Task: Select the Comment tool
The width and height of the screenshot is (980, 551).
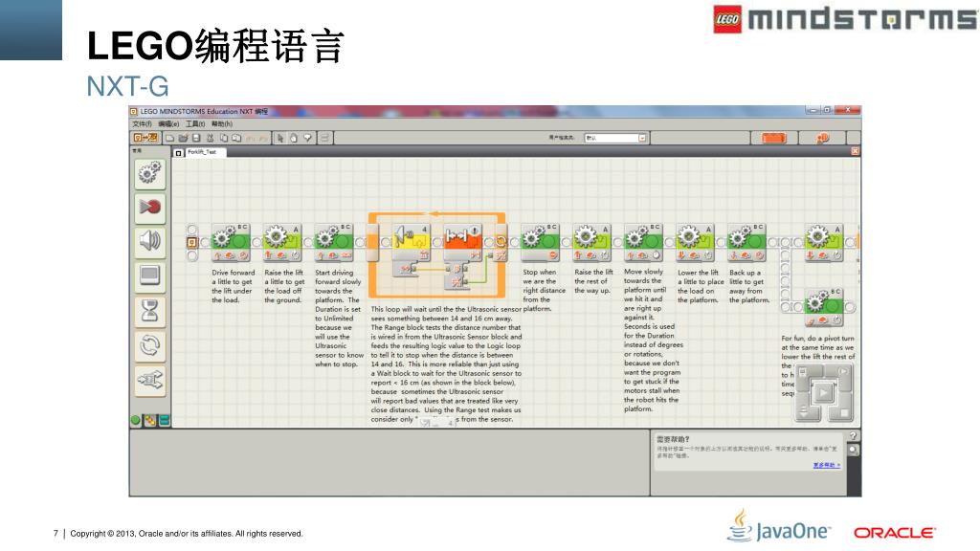Action: click(307, 138)
